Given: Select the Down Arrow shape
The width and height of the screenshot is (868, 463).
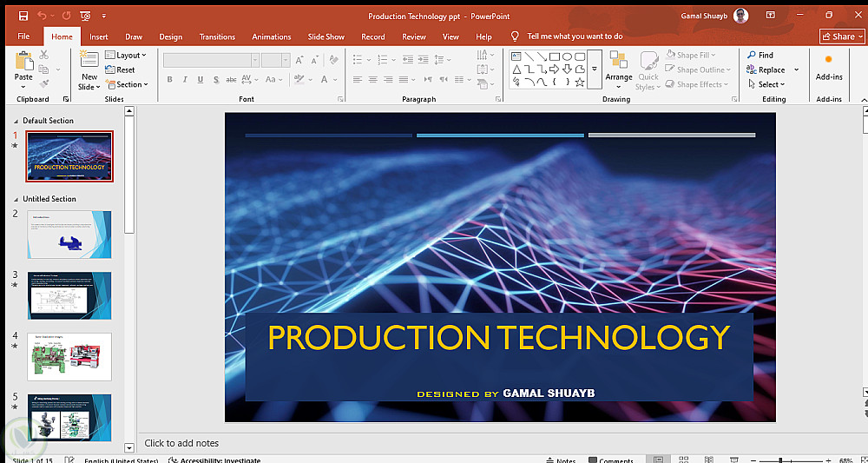Looking at the screenshot, I should click(x=568, y=69).
